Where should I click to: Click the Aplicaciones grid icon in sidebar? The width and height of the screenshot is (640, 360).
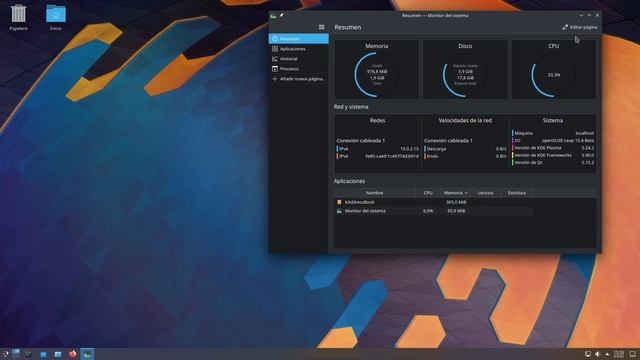coord(275,49)
